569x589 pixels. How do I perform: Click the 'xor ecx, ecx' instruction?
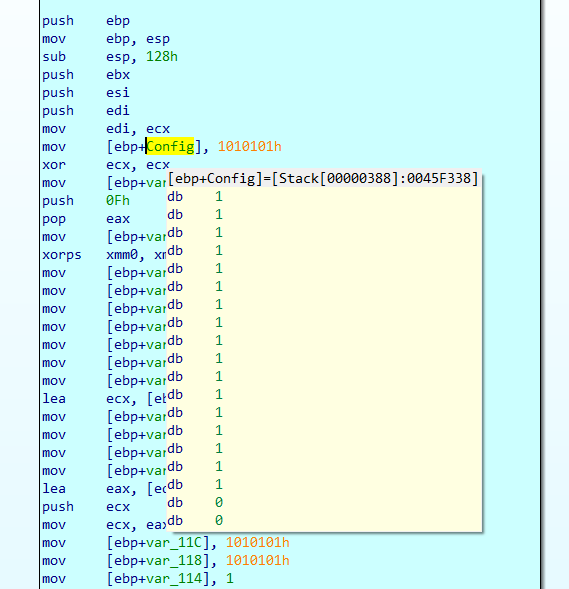[106, 165]
